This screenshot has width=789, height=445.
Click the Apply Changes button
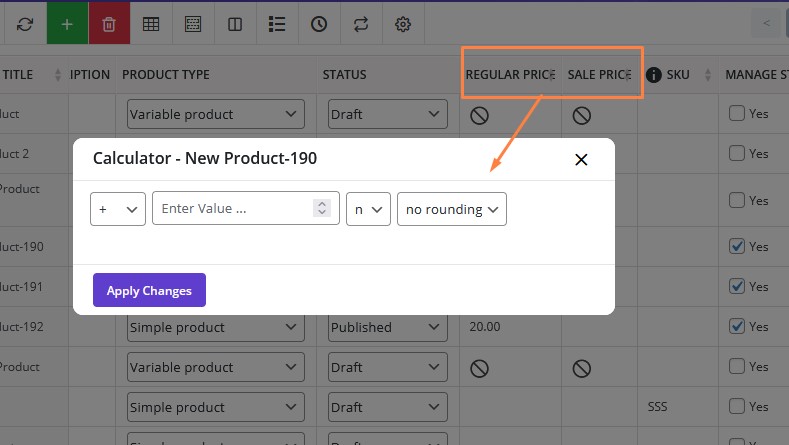149,290
